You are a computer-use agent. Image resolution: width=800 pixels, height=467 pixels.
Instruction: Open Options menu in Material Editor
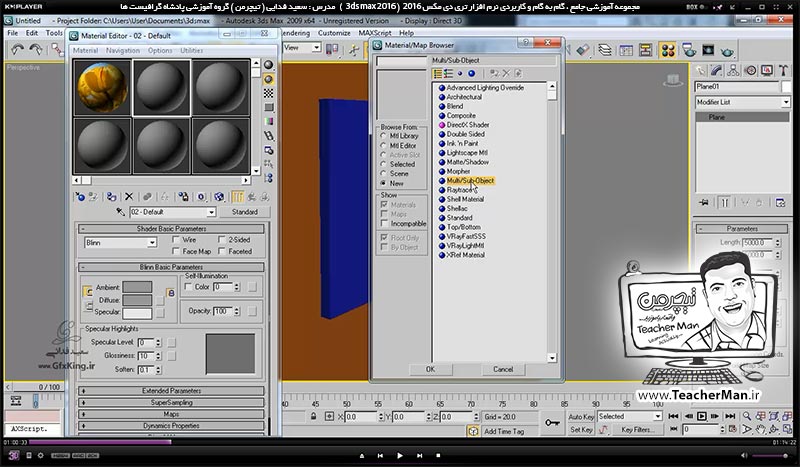pos(160,51)
